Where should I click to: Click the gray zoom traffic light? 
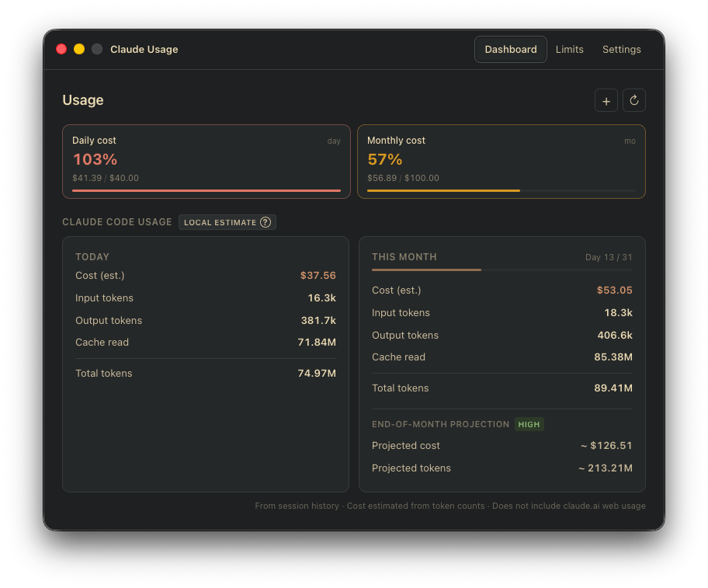click(x=96, y=48)
